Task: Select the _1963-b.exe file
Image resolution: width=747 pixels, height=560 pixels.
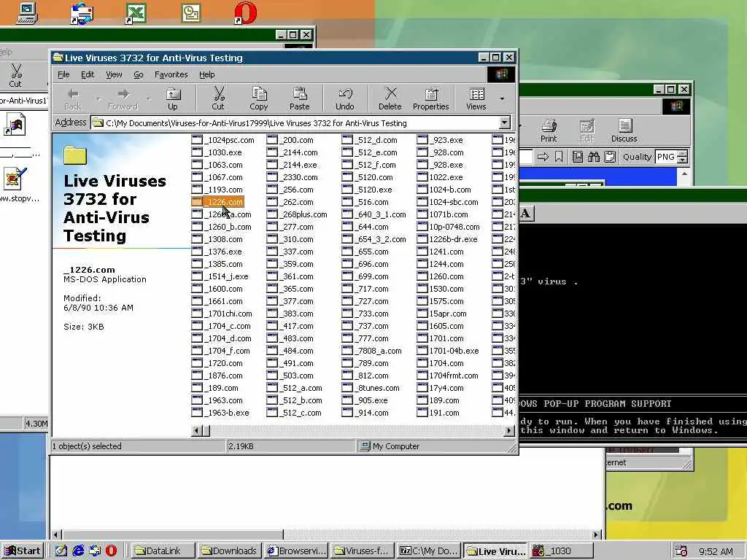Action: click(220, 413)
